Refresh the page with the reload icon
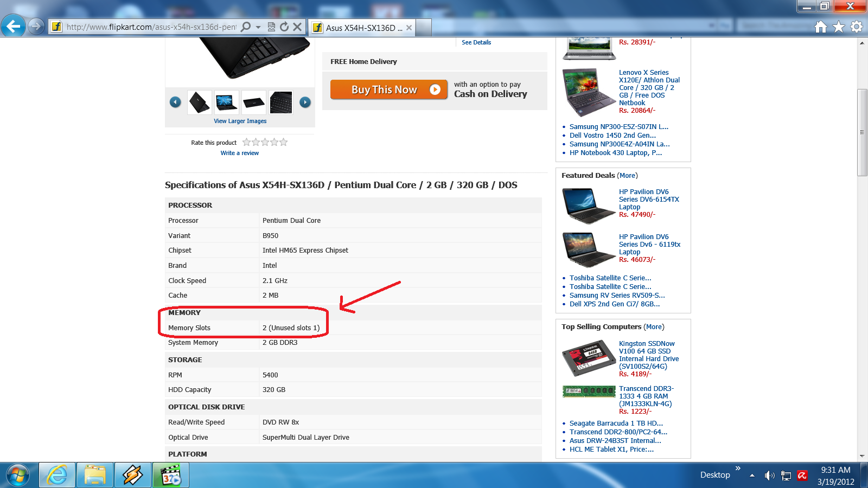 pyautogui.click(x=284, y=27)
